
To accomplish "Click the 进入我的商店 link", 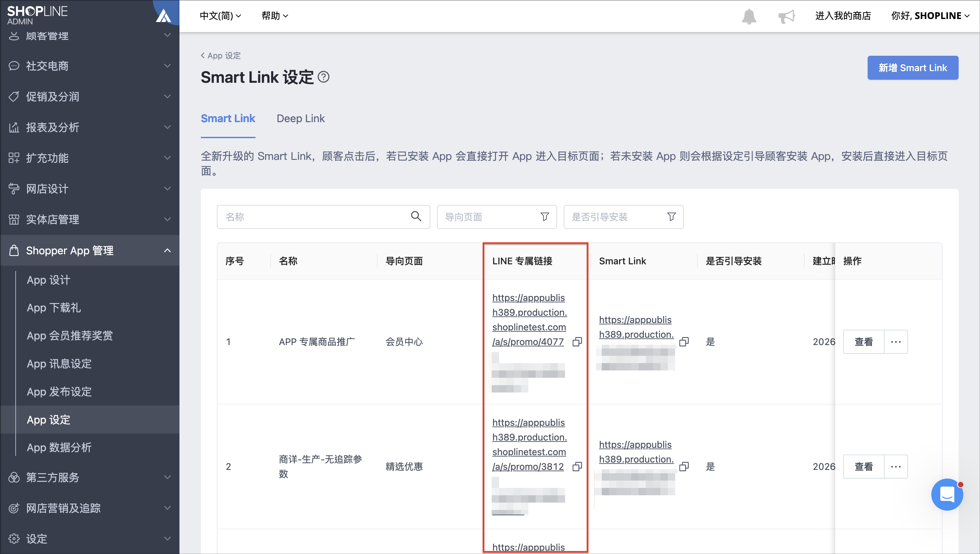I will 843,16.
